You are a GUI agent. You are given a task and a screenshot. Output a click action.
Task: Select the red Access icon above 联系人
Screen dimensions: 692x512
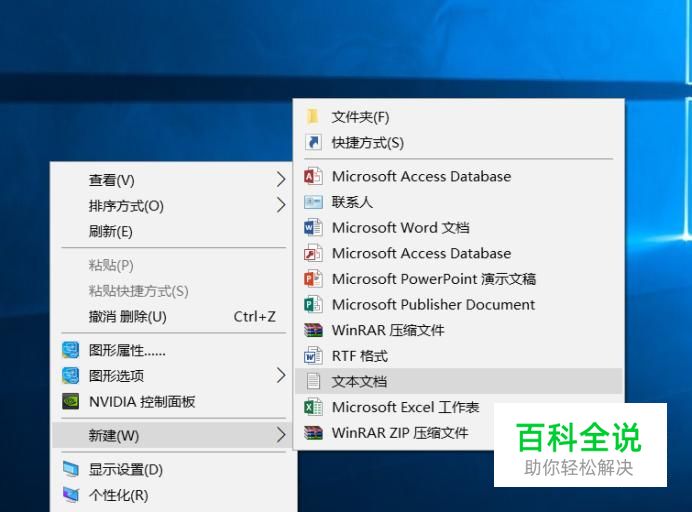click(x=313, y=176)
